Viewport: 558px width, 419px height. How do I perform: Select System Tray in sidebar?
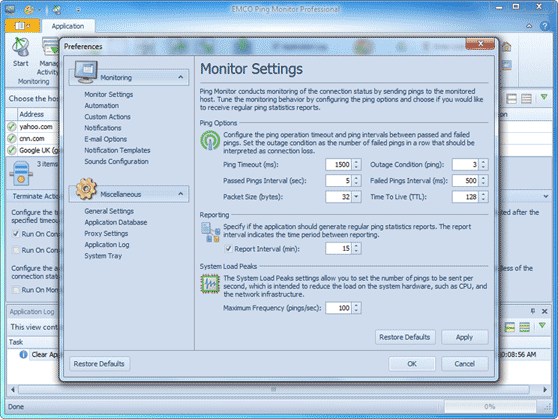[103, 256]
